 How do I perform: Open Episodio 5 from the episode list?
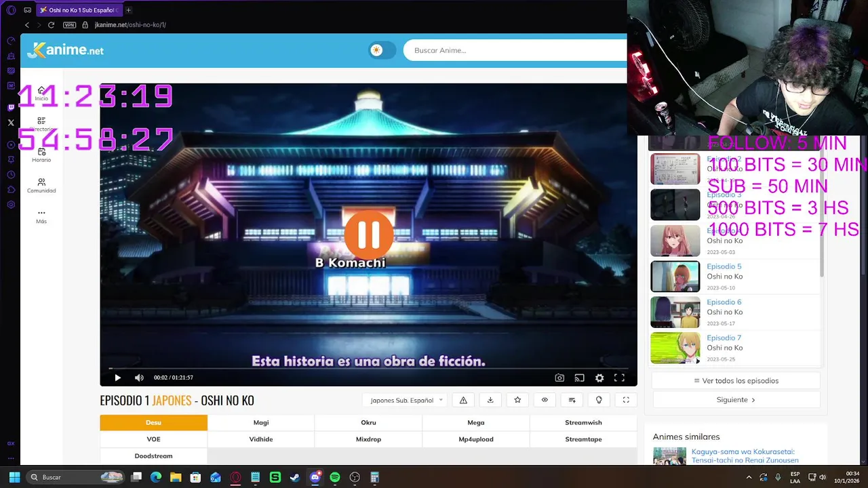click(724, 266)
